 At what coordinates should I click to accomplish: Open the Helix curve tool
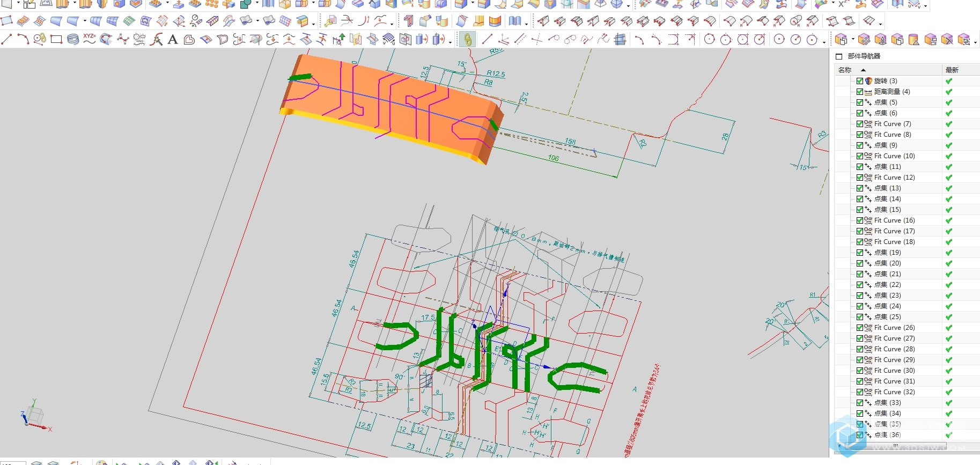(73, 39)
